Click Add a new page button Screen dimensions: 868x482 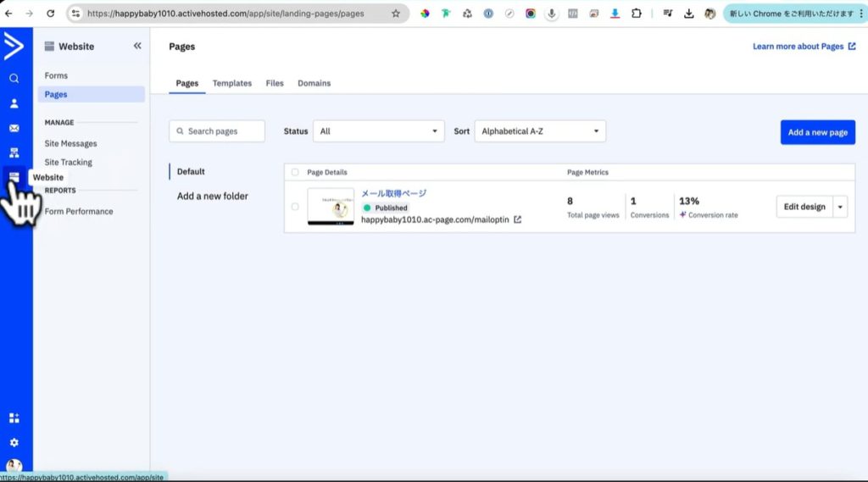817,132
